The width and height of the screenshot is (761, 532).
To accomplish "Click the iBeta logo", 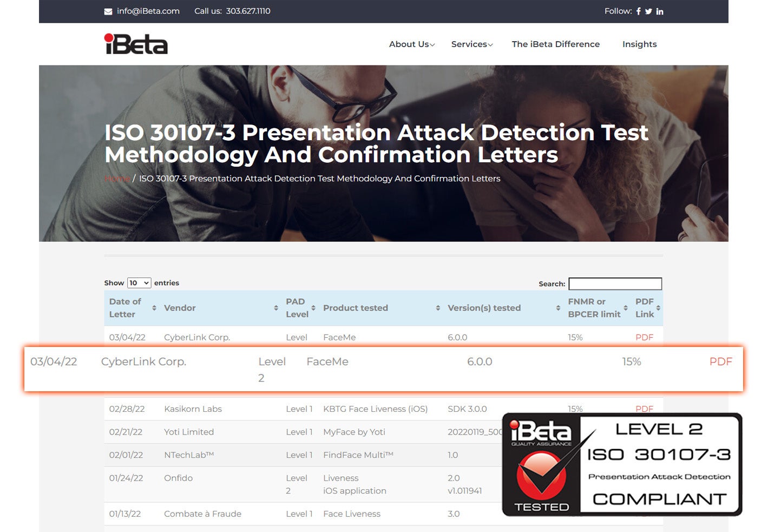I will coord(136,44).
